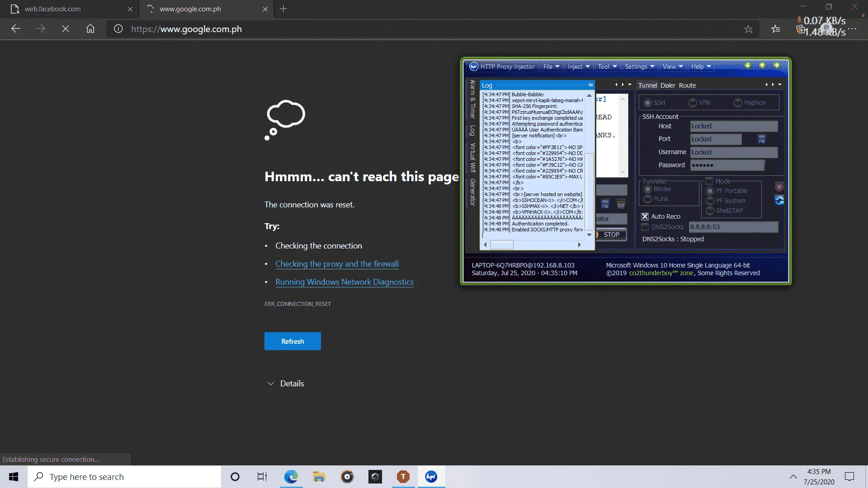The image size is (868, 488).
Task: Open the Help dropdown menu
Action: [x=701, y=66]
